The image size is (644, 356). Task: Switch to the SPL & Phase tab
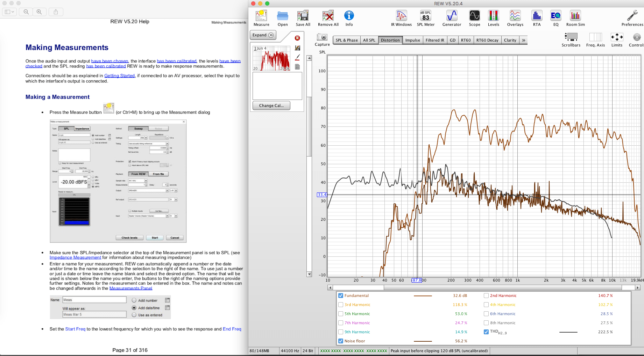coord(347,40)
